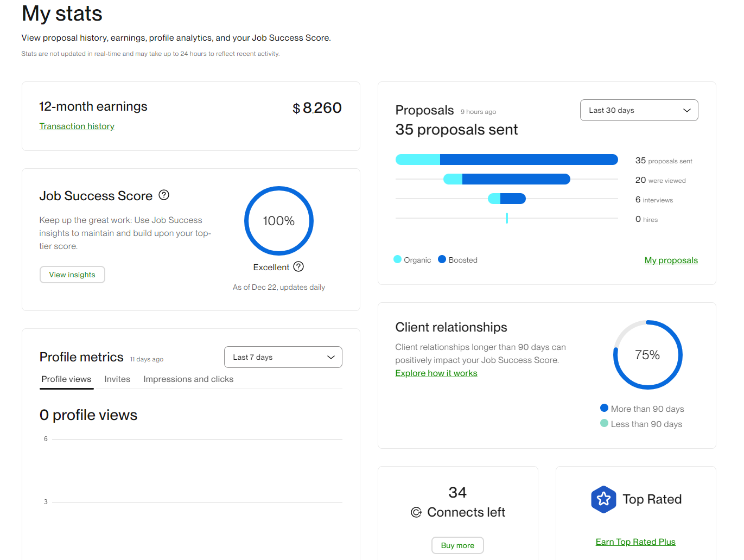Open Earn Top Rated Plus
This screenshot has height=560, width=744.
(x=635, y=542)
